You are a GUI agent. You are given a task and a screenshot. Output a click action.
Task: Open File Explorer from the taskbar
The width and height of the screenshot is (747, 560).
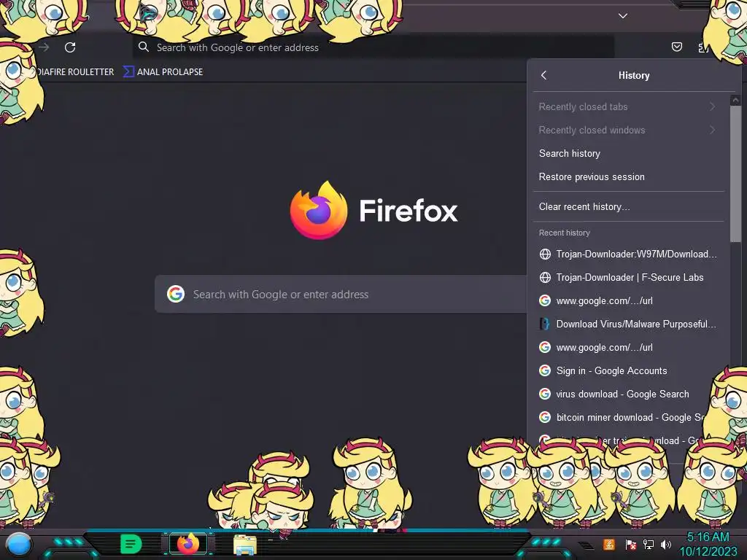click(x=245, y=545)
